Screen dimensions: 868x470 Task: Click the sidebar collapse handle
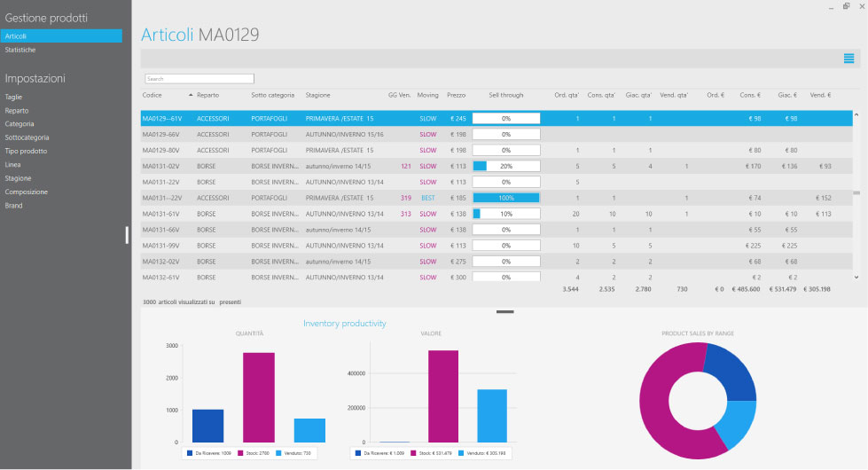[x=127, y=235]
